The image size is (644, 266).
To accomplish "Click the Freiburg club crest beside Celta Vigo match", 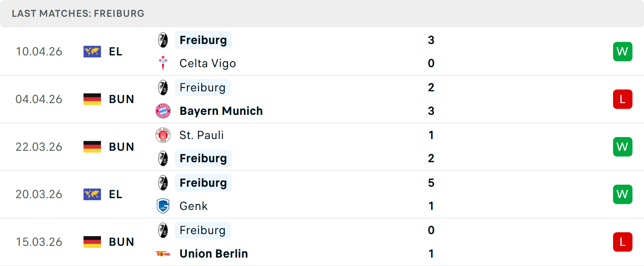I will 163,40.
